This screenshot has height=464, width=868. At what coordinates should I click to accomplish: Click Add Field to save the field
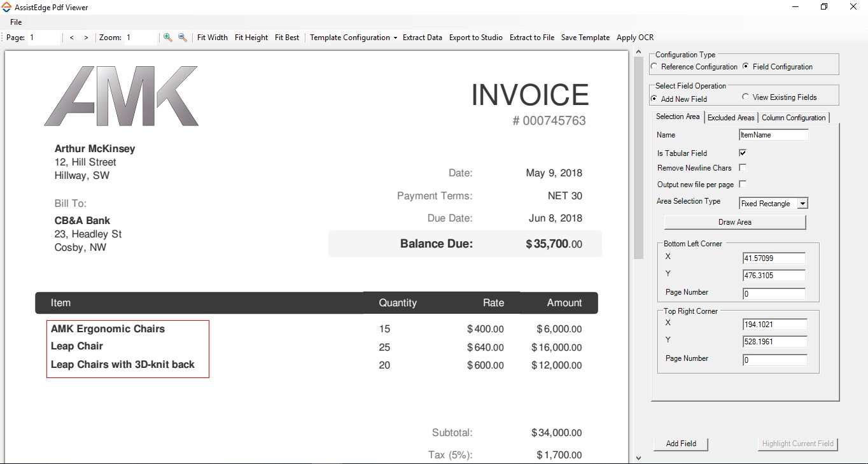coord(680,444)
